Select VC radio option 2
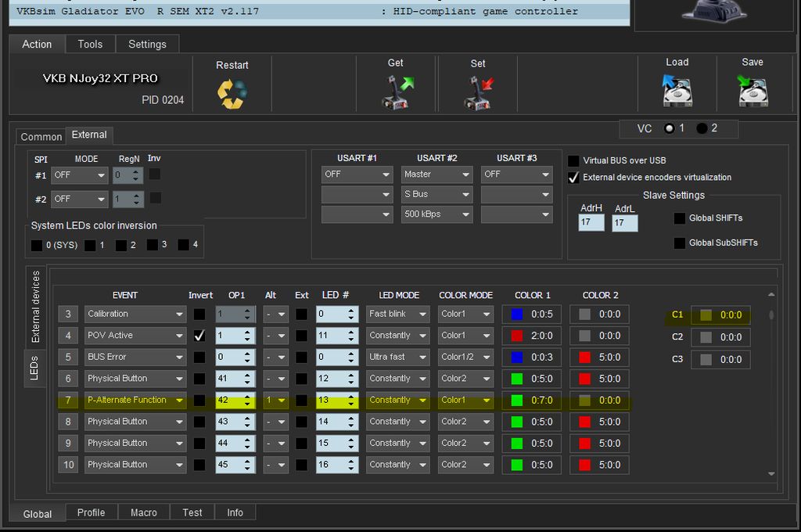Screen dimensions: 801x532 (x=702, y=128)
